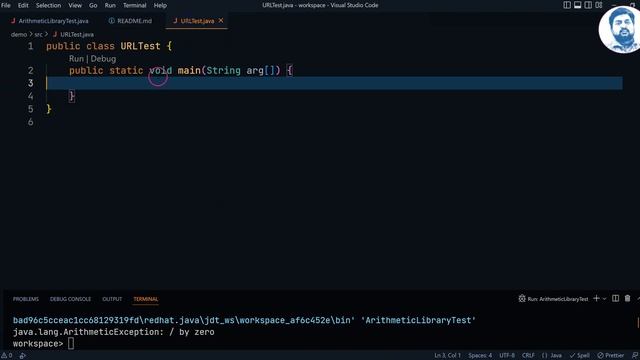Open the DEBUG CONSOLE panel tab

(x=70, y=299)
